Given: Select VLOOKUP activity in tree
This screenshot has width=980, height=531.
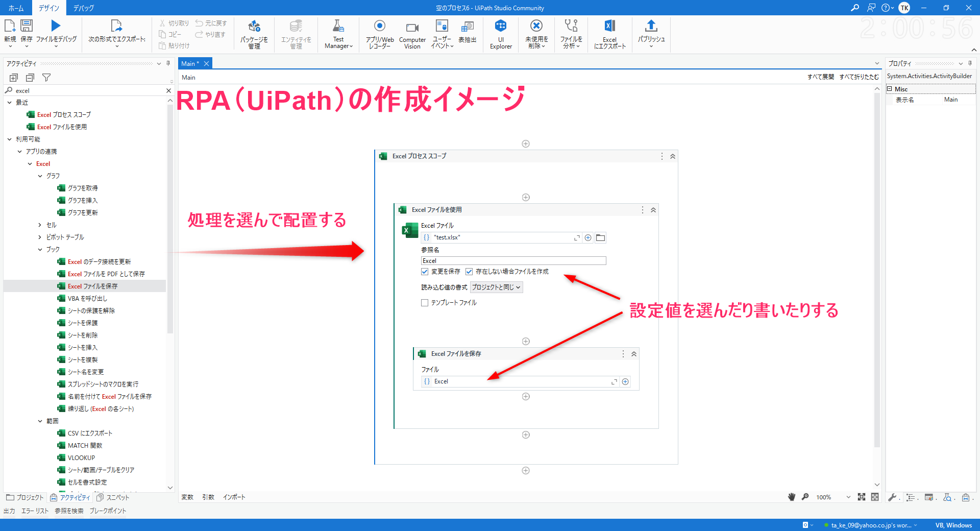Looking at the screenshot, I should (81, 458).
